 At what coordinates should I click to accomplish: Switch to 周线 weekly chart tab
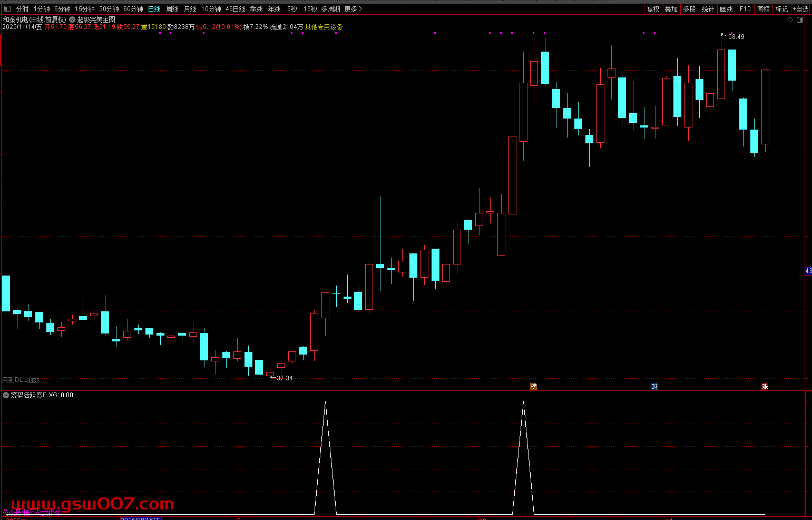point(172,9)
